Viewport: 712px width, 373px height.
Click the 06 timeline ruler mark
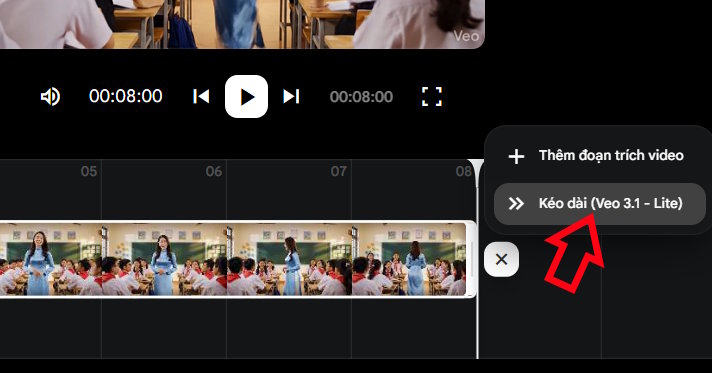[213, 171]
